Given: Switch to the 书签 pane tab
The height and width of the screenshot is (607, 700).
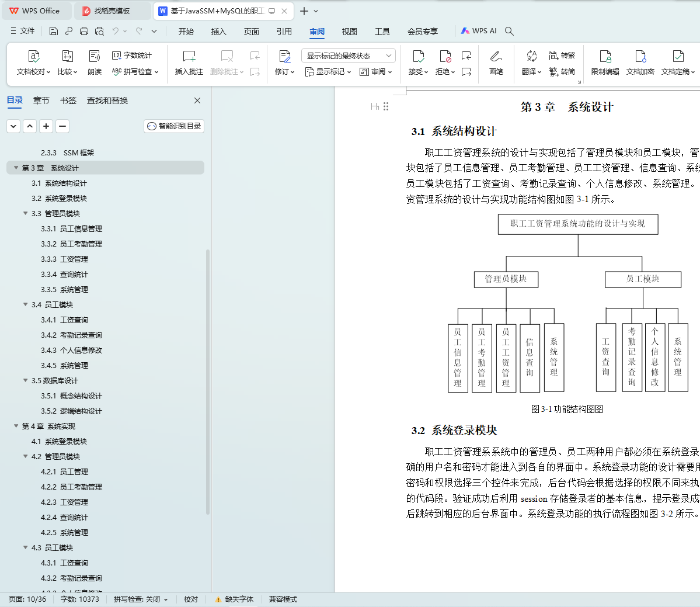Looking at the screenshot, I should 68,100.
